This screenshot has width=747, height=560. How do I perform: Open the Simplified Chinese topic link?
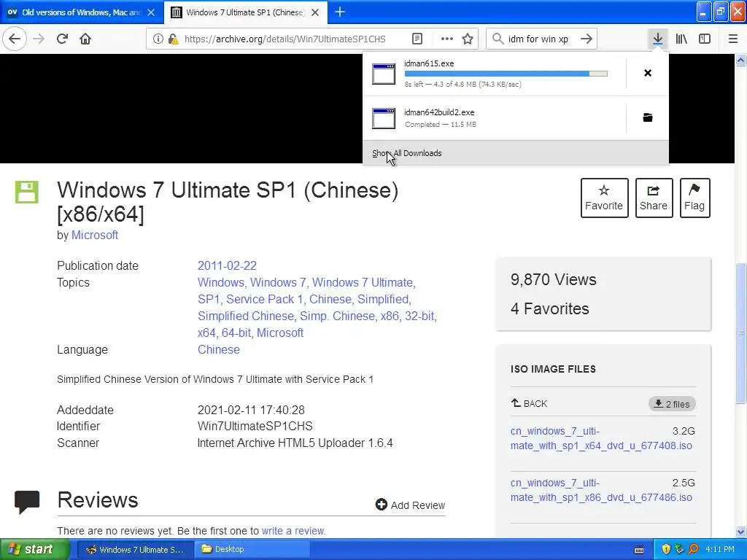(245, 316)
